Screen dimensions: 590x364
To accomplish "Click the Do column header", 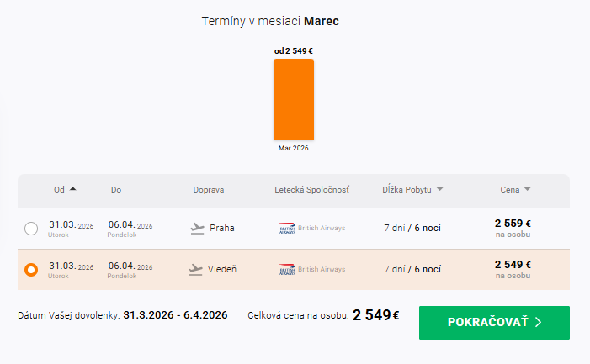I will [116, 190].
